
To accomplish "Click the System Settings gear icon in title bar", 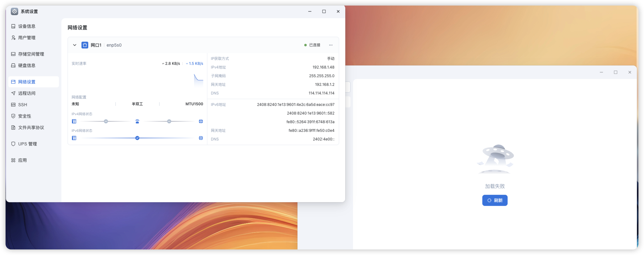I will tap(14, 11).
